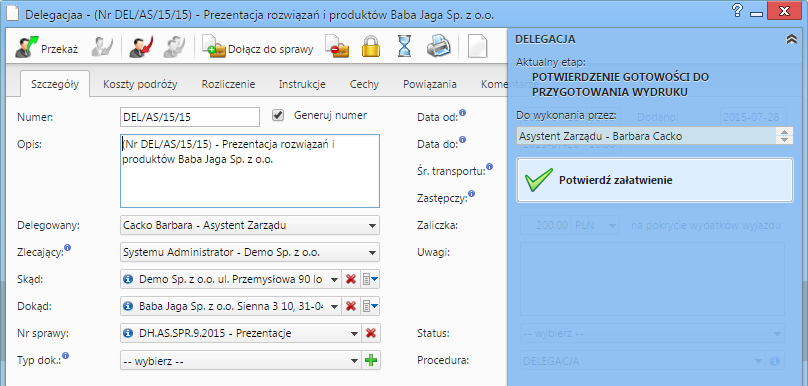The width and height of the screenshot is (808, 386).
Task: Click the Numer input field
Action: tap(190, 117)
